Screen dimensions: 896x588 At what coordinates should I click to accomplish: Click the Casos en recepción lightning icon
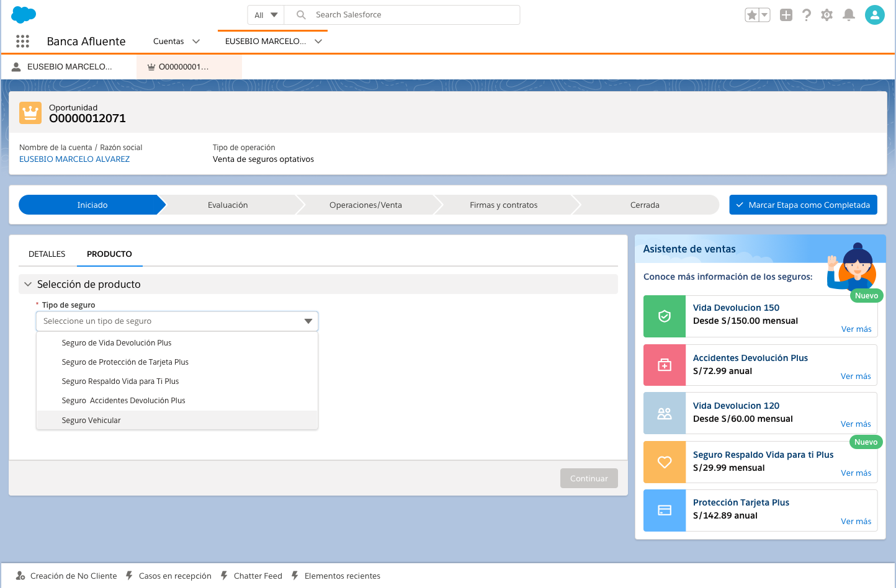point(129,576)
